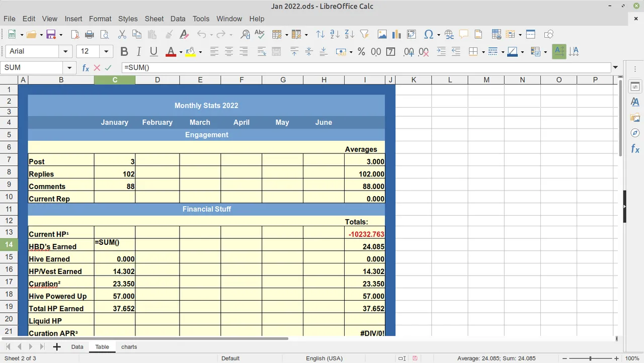Switch to the Data sheet tab
Screen dimensions: 644x363
(x=77, y=347)
